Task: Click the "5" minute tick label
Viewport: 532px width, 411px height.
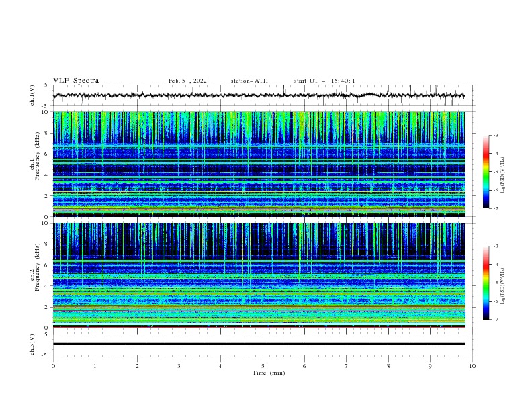Action: [263, 366]
